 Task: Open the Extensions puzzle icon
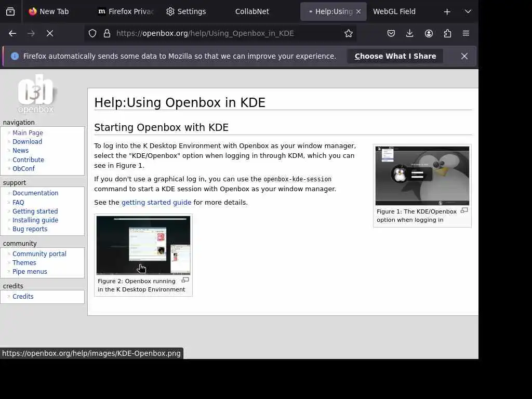(x=447, y=33)
